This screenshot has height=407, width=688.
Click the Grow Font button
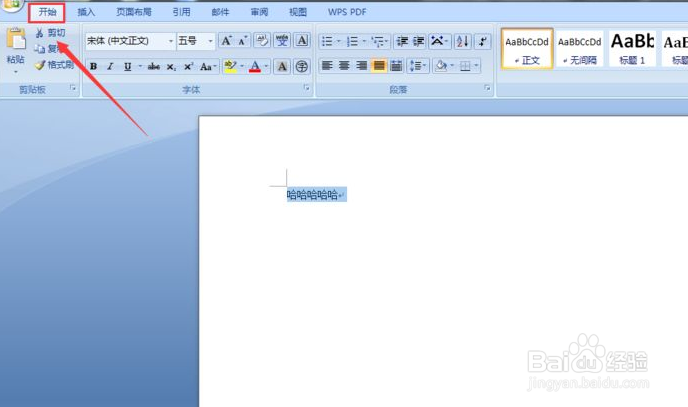pyautogui.click(x=226, y=41)
